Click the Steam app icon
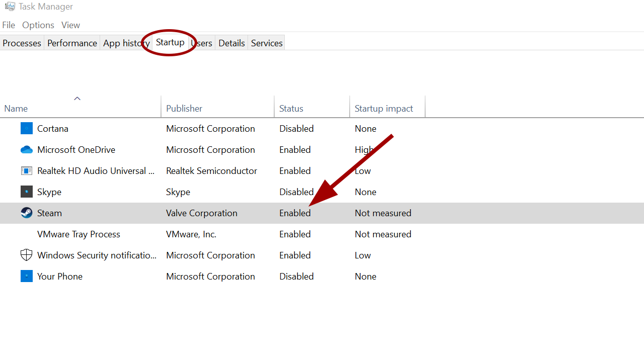The height and width of the screenshot is (362, 644). (27, 213)
